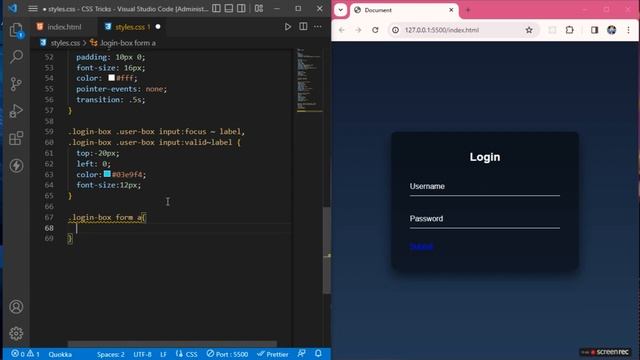Click the pointer-events: none line
This screenshot has height=360, width=640.
[x=122, y=89]
